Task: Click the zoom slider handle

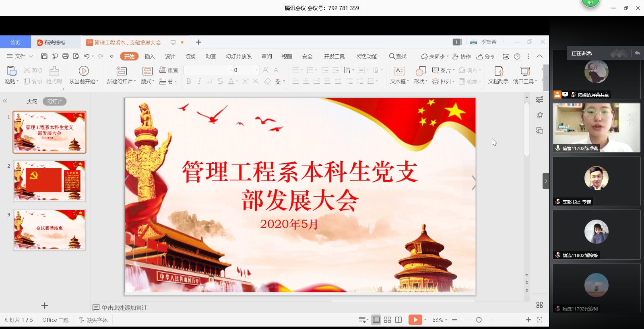Action: coord(479,320)
